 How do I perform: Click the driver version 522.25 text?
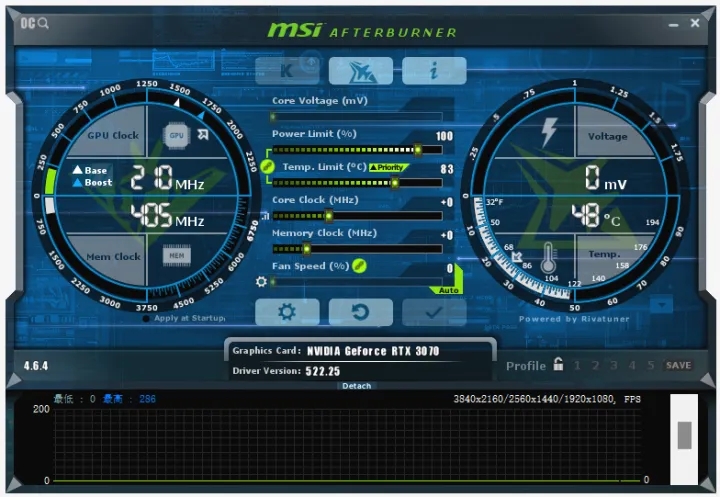323,371
